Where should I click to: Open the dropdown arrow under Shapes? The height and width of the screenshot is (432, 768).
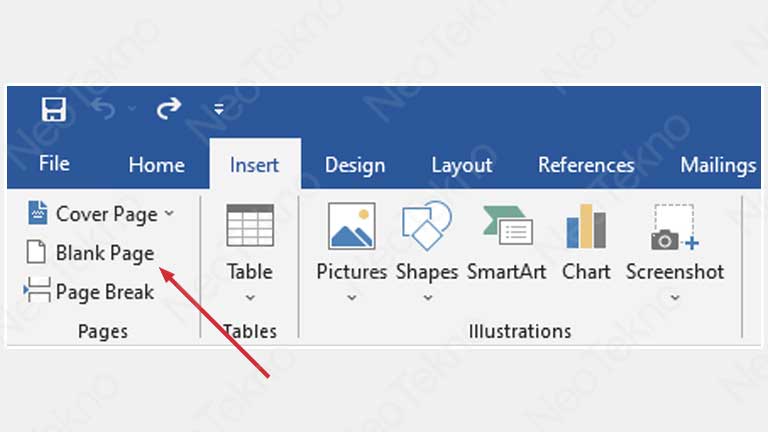click(x=426, y=297)
